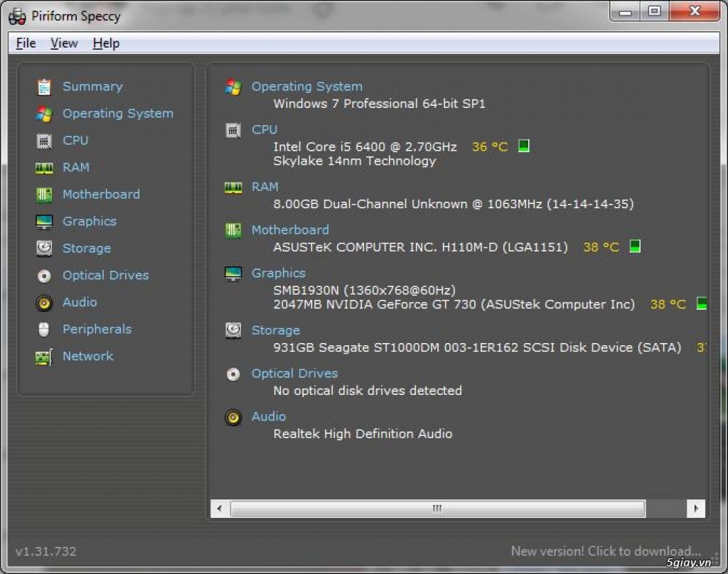Click the Seagate ST1000DM disk text
The image size is (728, 574).
[x=477, y=347]
